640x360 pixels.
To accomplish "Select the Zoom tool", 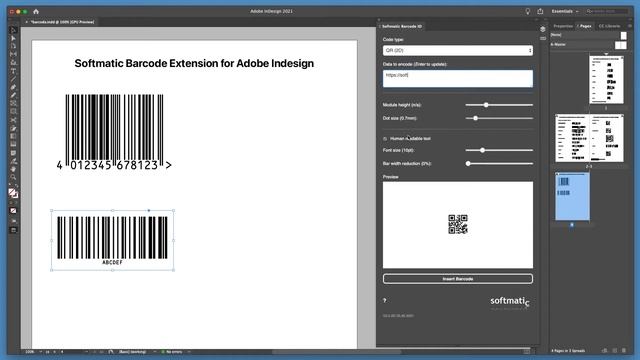I will coord(13,178).
